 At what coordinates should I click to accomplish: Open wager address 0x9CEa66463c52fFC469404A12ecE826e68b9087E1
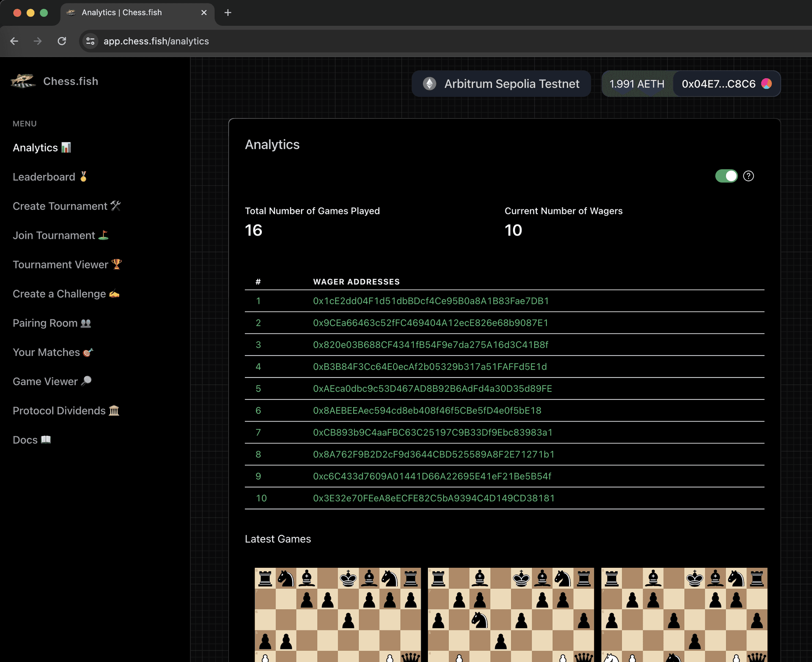pos(431,323)
